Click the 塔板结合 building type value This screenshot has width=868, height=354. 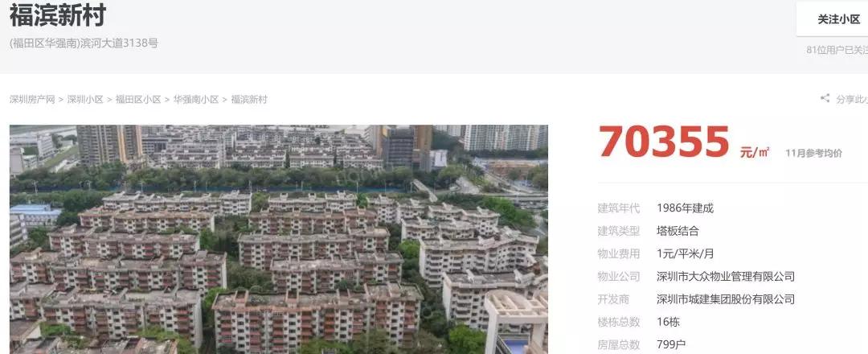point(678,231)
